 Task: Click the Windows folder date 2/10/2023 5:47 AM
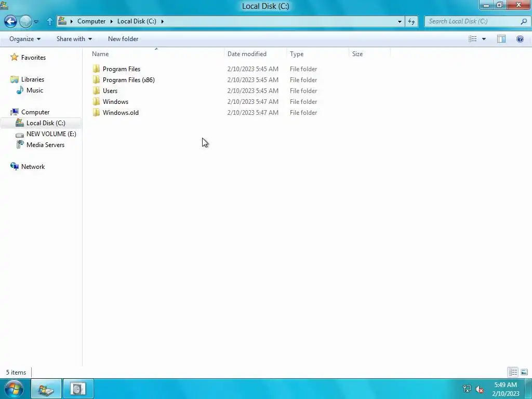pyautogui.click(x=253, y=101)
